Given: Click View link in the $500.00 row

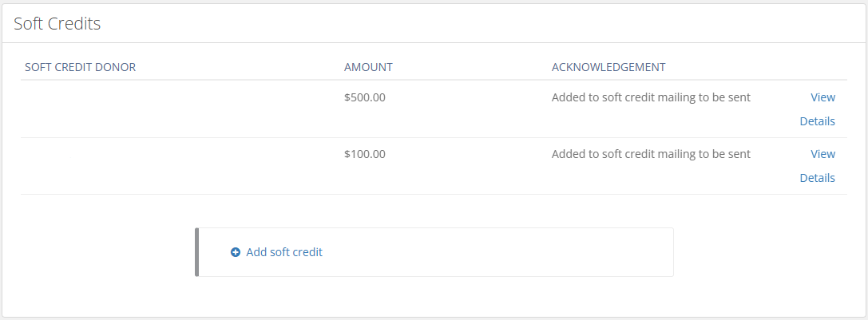Looking at the screenshot, I should 822,97.
